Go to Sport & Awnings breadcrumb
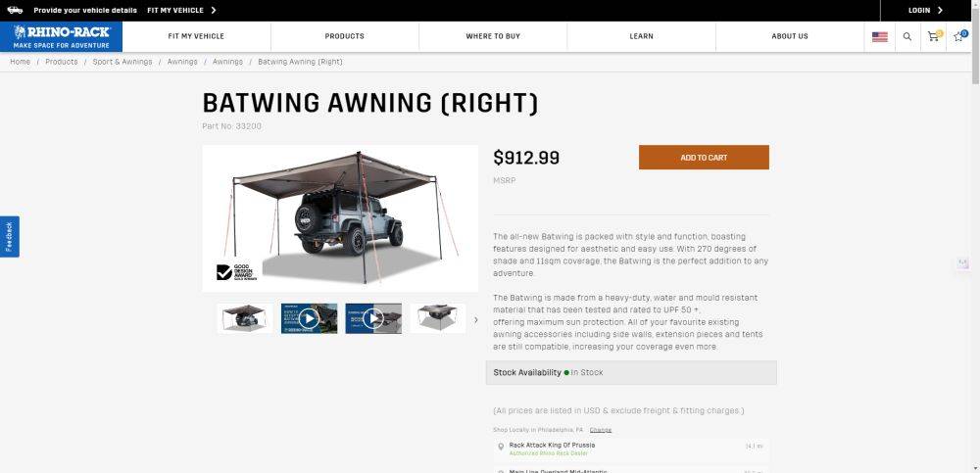 (122, 62)
